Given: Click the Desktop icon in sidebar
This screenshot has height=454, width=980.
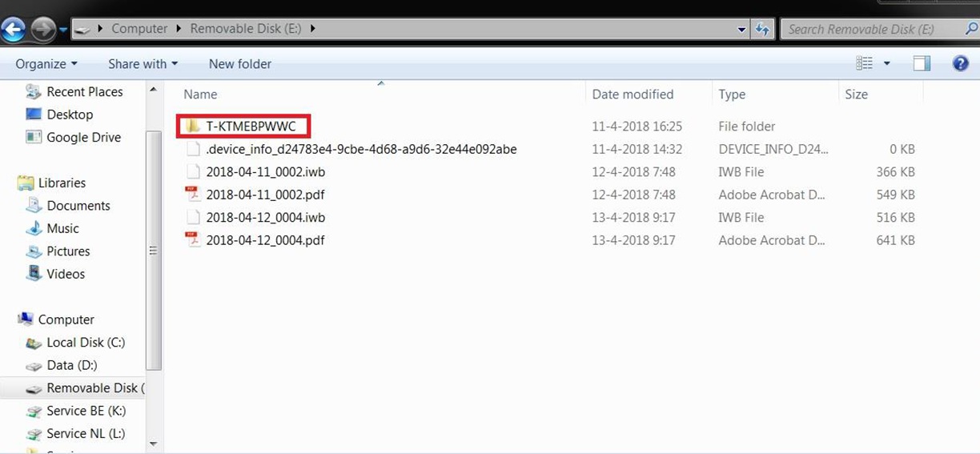Looking at the screenshot, I should (x=34, y=114).
